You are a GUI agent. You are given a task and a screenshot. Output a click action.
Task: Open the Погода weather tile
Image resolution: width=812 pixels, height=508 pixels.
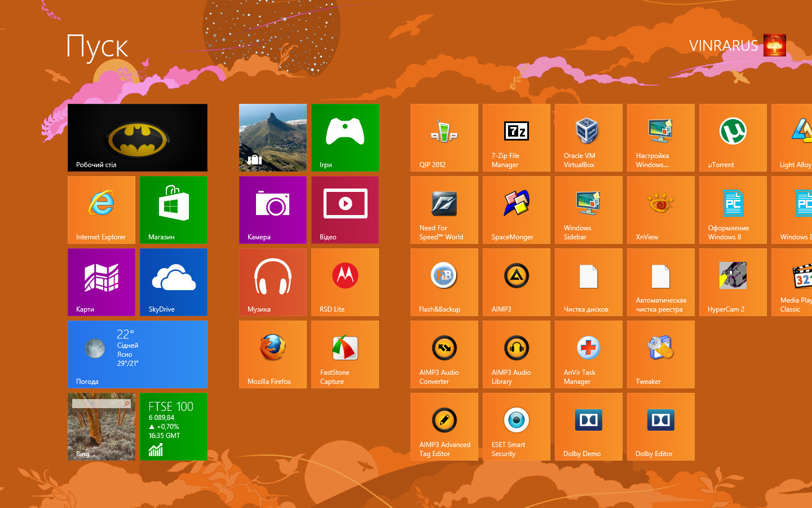pos(138,354)
